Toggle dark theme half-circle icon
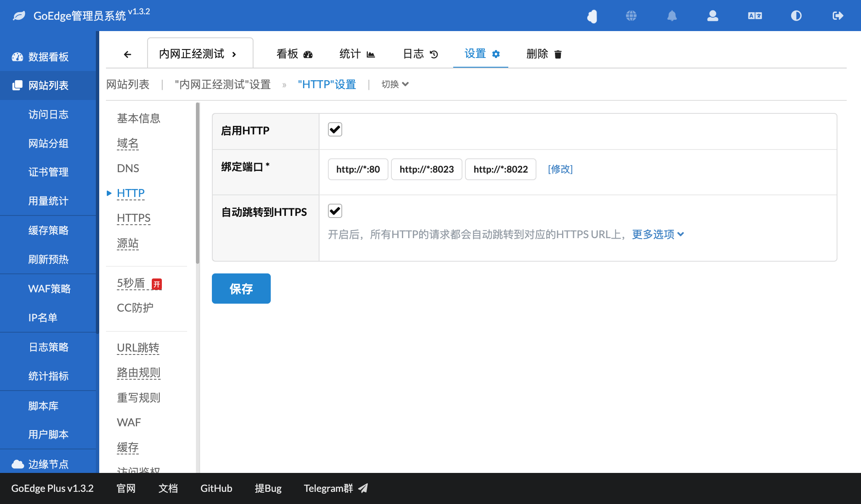 click(796, 16)
